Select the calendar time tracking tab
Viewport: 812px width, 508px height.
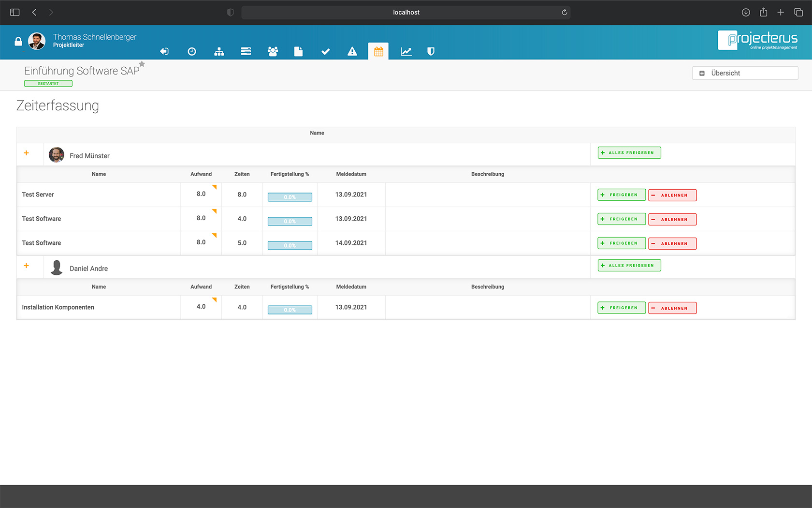point(378,51)
